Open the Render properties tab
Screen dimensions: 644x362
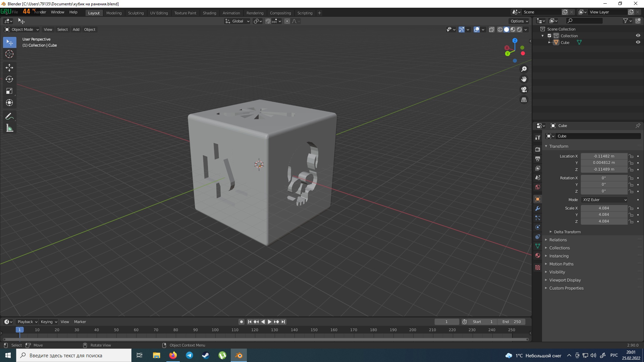tap(538, 149)
